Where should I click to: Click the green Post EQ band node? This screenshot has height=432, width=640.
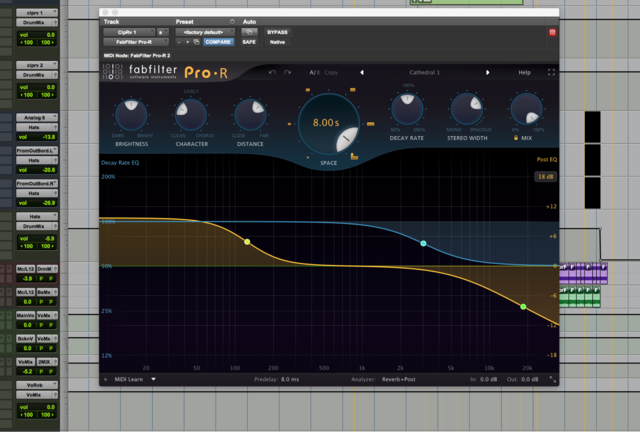click(x=523, y=307)
